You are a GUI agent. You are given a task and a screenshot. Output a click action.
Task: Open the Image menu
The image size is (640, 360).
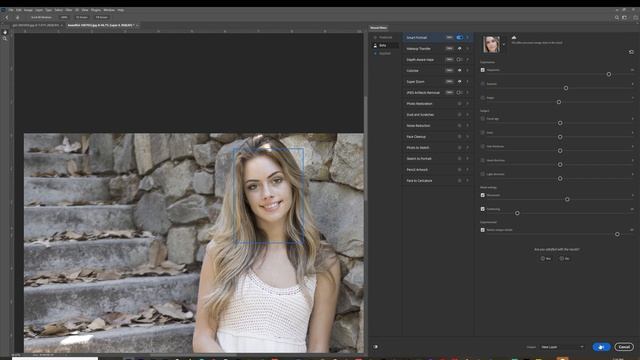click(x=28, y=10)
